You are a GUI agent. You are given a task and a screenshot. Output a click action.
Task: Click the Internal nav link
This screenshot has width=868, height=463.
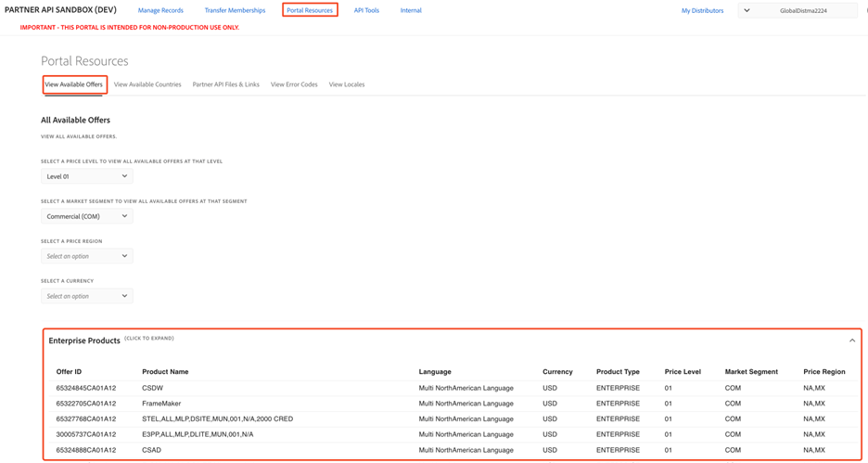click(x=411, y=10)
